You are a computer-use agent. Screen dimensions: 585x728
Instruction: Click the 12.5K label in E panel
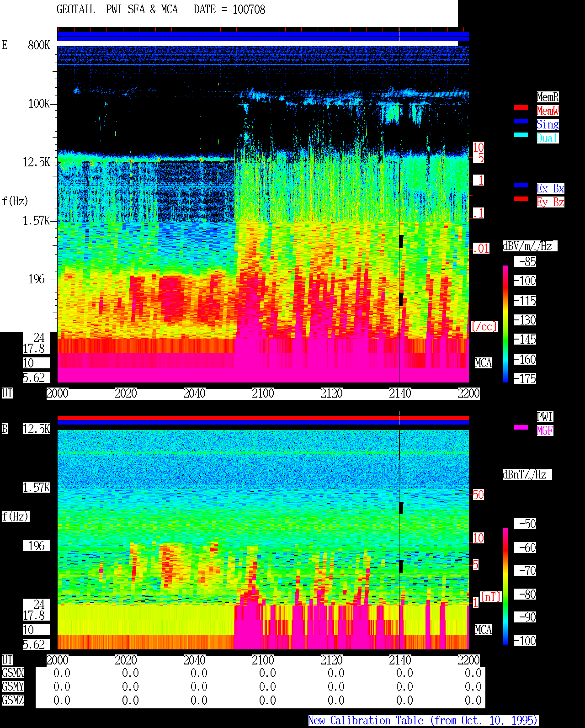pos(37,162)
